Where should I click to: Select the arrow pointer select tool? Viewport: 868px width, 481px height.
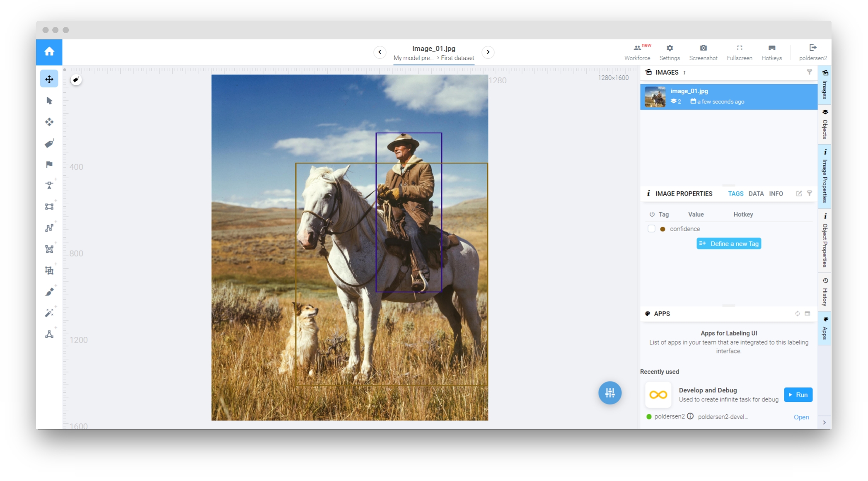[49, 101]
